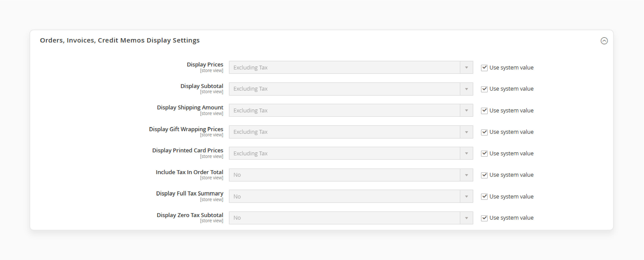
Task: Open the Display Subtotal dropdown
Action: point(351,89)
